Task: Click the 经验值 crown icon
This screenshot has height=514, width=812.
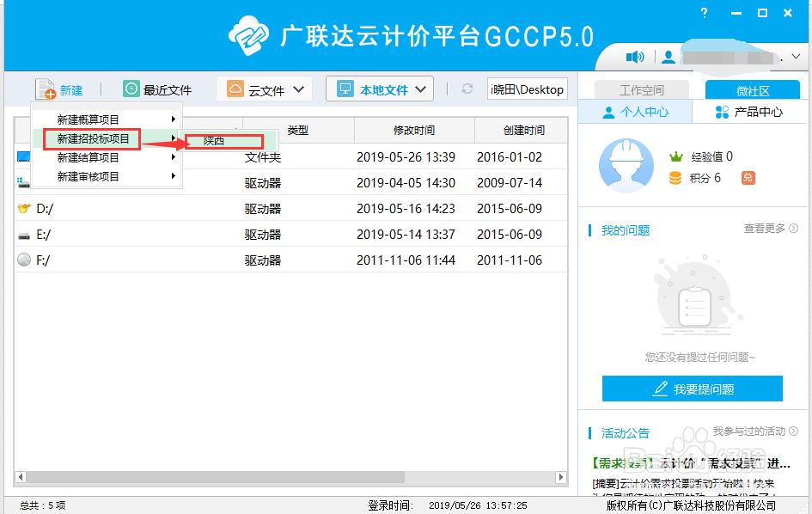Action: (675, 156)
